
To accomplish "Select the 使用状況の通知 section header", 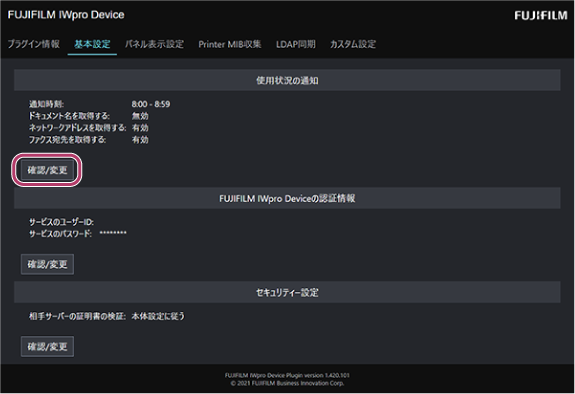I will [287, 80].
